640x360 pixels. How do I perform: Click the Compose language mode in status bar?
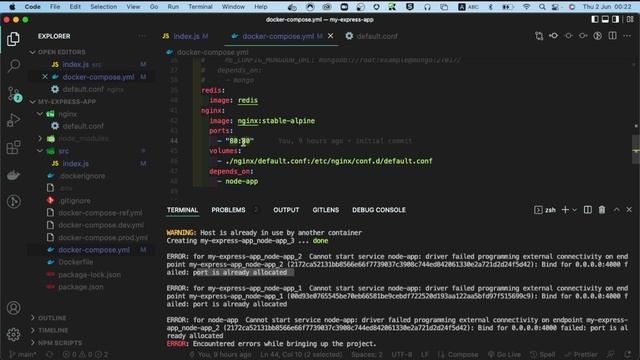458,355
